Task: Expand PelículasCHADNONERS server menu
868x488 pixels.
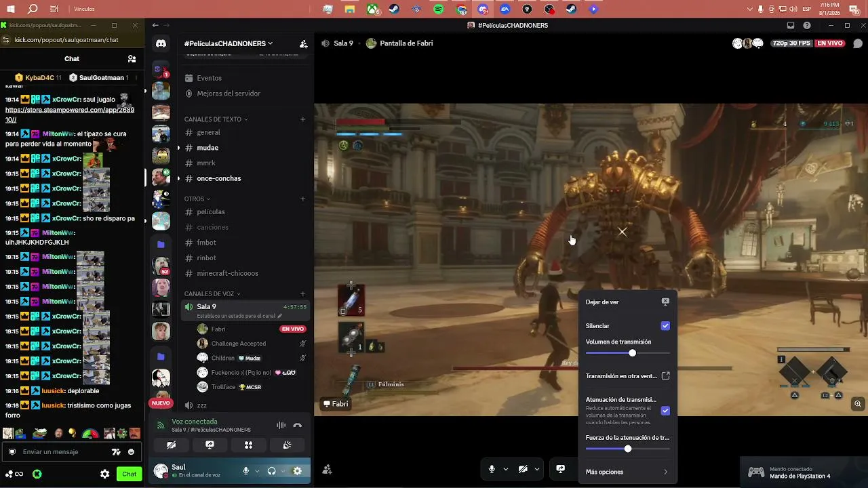Action: (229, 43)
